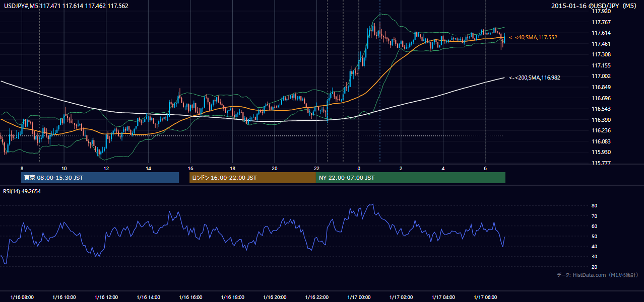Click price scale value 115.930
Image resolution: width=644 pixels, height=302 pixels.
point(601,152)
